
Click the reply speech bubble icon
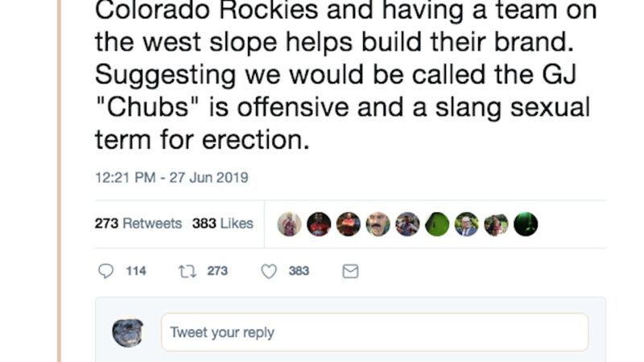tap(105, 271)
